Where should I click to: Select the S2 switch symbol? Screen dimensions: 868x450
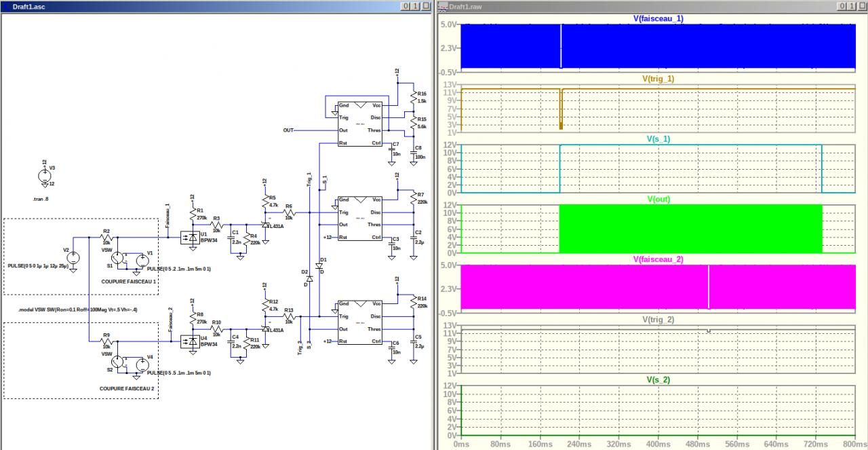pos(117,363)
